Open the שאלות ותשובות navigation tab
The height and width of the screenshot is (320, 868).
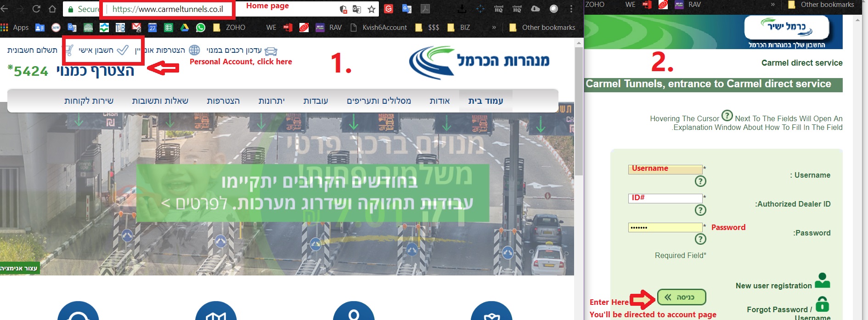click(160, 101)
